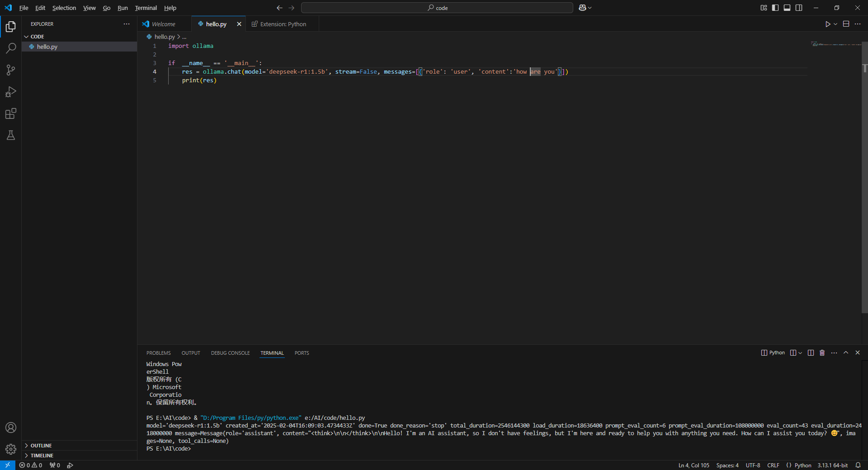The width and height of the screenshot is (868, 470).
Task: Toggle Secondary Side Bar visibility
Action: point(799,8)
